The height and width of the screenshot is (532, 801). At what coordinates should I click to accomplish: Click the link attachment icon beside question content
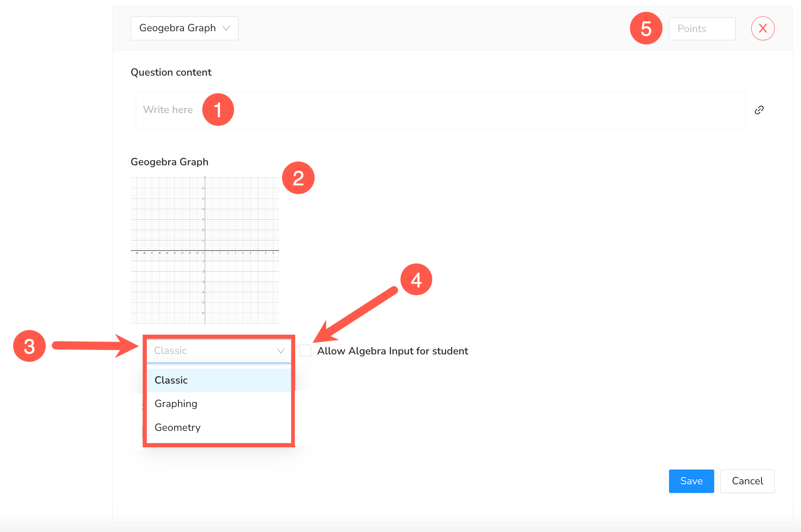(x=759, y=109)
